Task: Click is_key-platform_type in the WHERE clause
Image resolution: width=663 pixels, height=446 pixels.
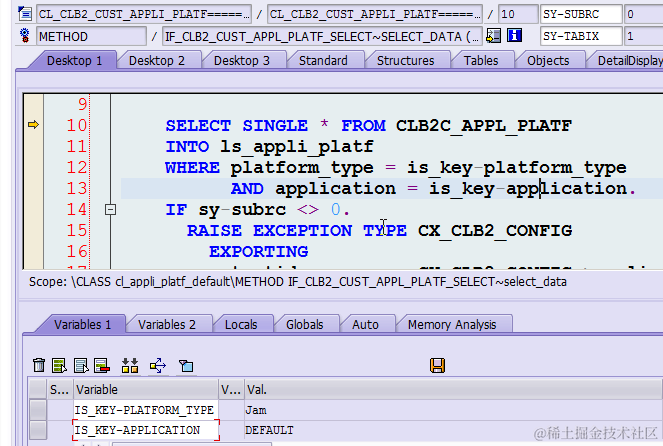Action: pyautogui.click(x=516, y=168)
